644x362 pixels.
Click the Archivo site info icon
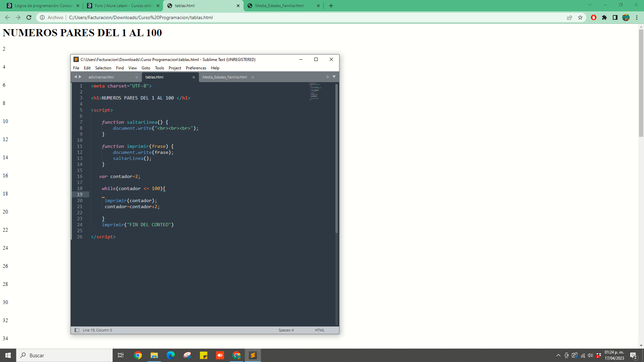click(42, 17)
